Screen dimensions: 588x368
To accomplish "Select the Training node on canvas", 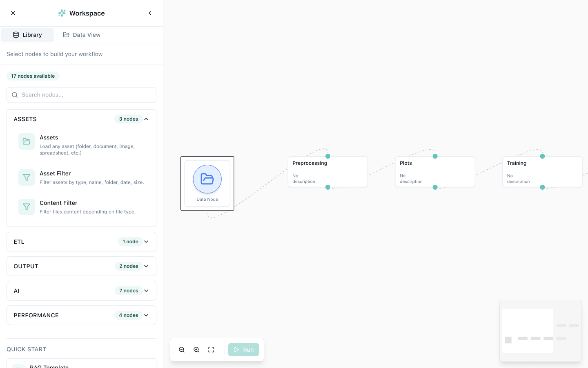I will point(542,172).
